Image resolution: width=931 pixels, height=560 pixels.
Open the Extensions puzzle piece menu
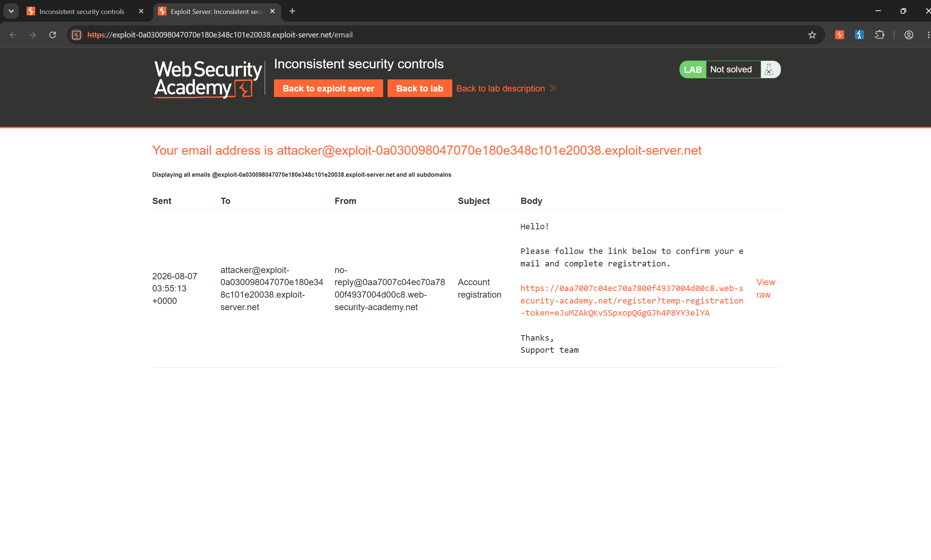click(879, 35)
